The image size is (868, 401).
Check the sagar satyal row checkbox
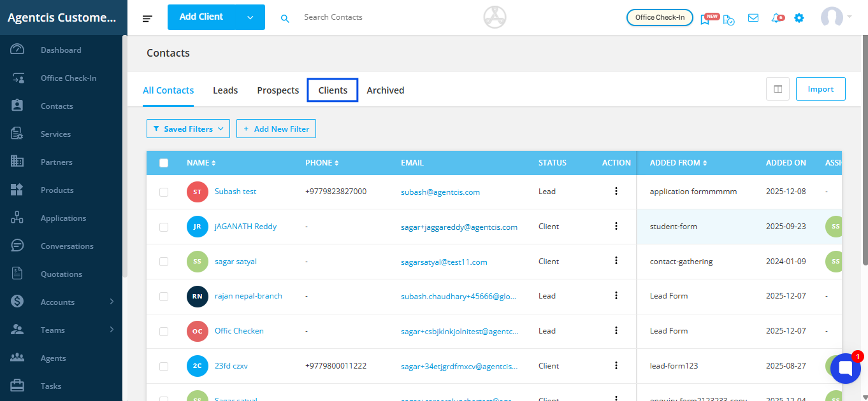164,262
